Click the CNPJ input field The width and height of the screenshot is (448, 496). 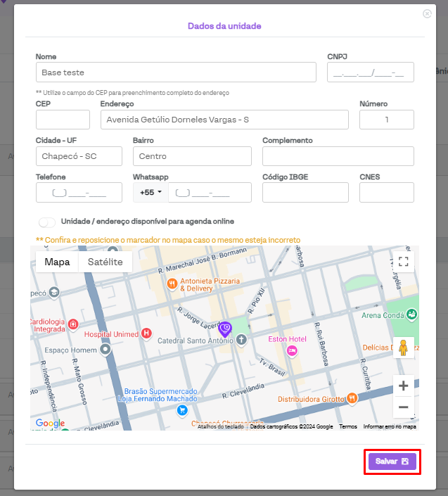pos(370,72)
